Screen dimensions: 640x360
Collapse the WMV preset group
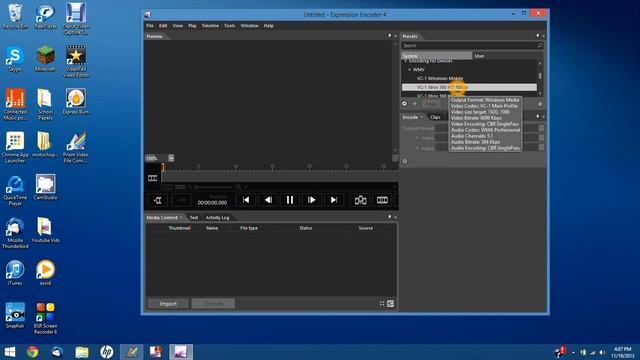click(410, 70)
